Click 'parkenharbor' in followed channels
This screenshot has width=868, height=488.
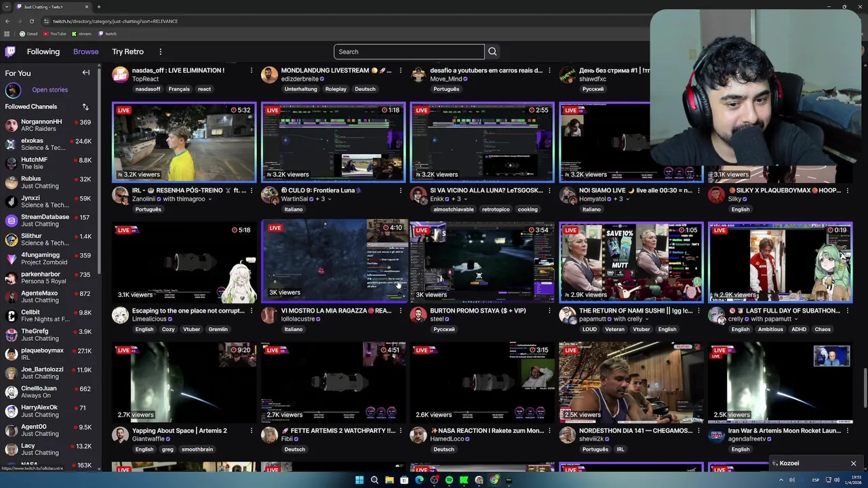coord(48,278)
